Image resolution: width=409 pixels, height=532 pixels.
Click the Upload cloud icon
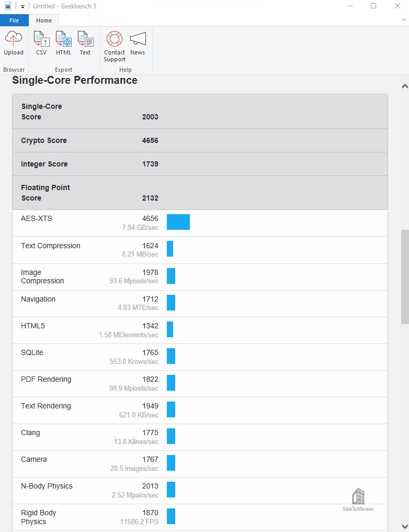tap(13, 39)
